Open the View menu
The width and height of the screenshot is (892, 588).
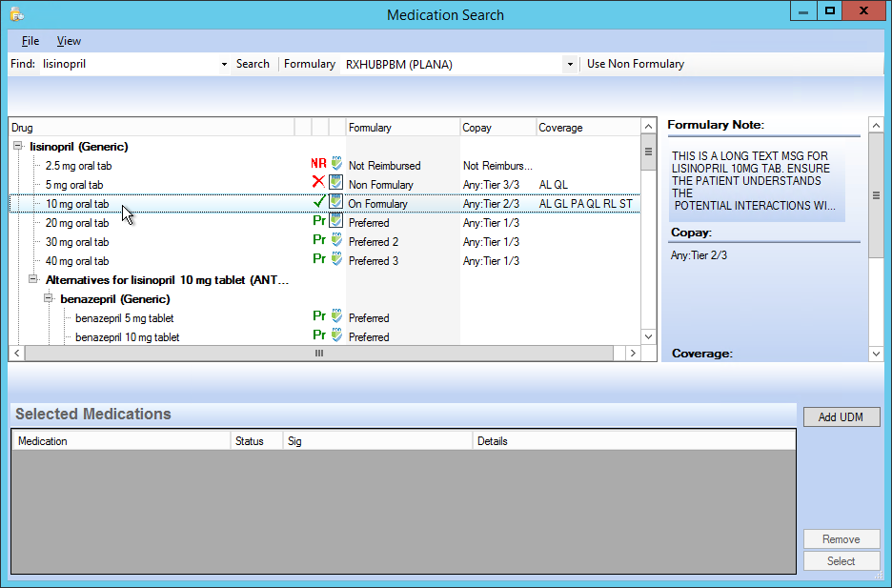coord(69,41)
